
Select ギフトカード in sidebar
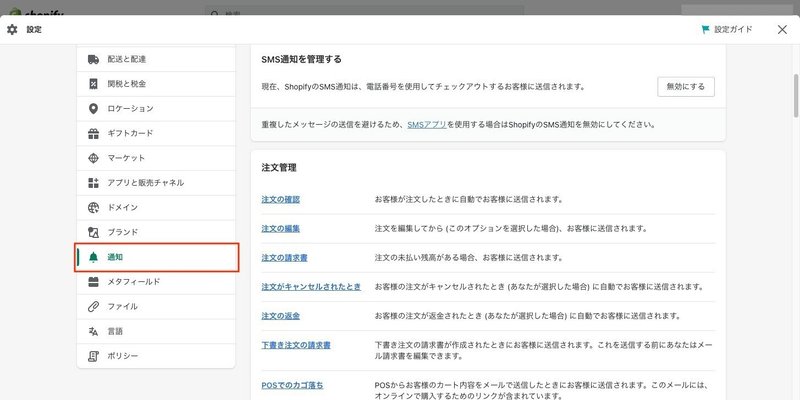click(x=156, y=134)
